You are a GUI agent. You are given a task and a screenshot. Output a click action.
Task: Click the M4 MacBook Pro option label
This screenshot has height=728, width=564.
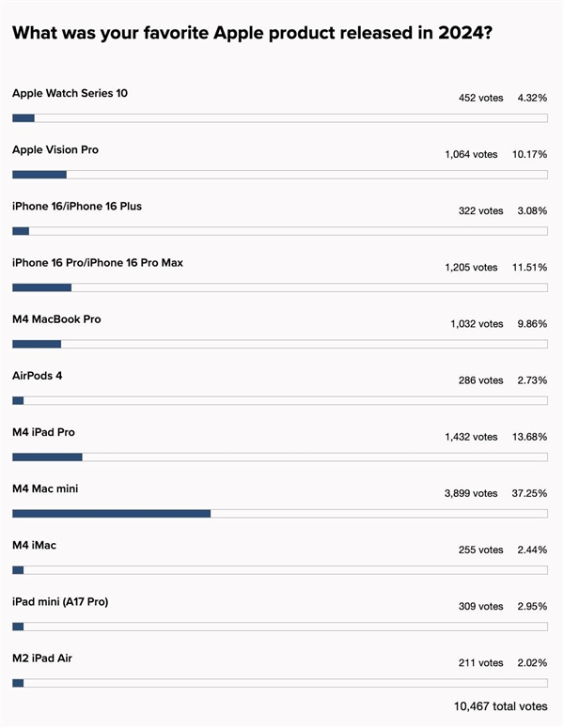point(56,319)
